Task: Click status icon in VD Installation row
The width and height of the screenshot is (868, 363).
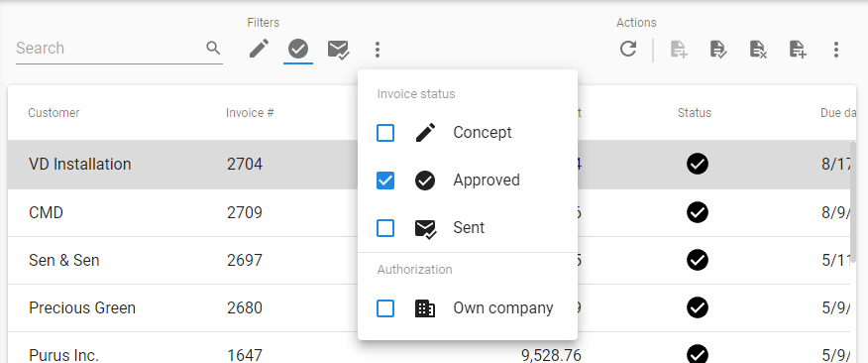Action: click(698, 165)
